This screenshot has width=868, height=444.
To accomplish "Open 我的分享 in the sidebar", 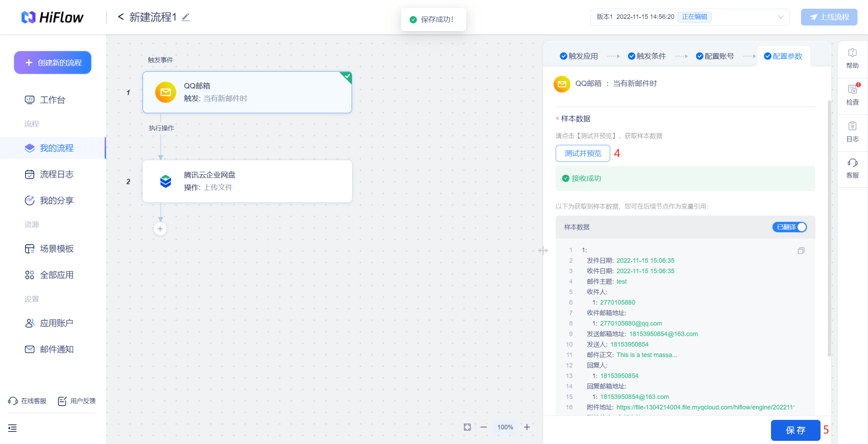I will coord(53,201).
